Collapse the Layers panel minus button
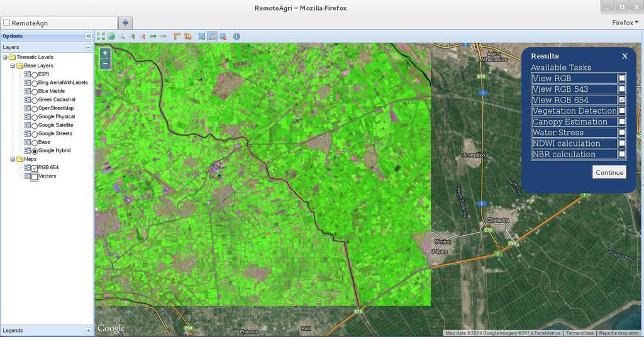This screenshot has width=644, height=337. [x=88, y=47]
